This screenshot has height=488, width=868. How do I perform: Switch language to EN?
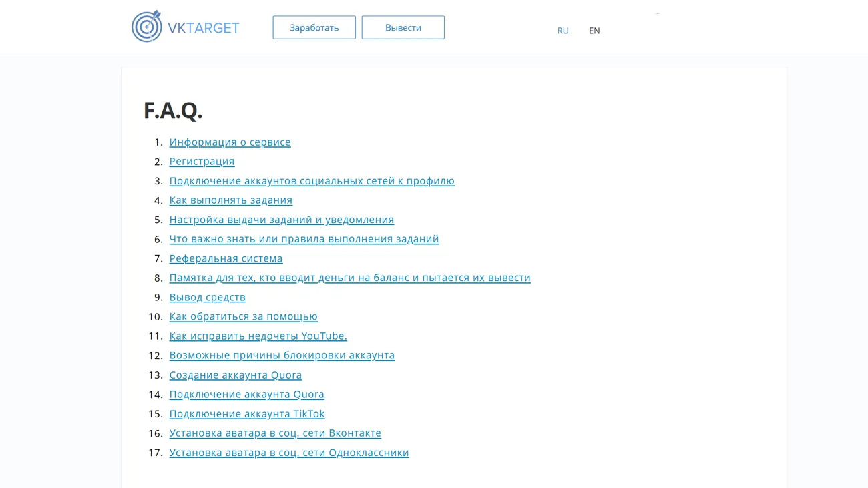(x=594, y=31)
